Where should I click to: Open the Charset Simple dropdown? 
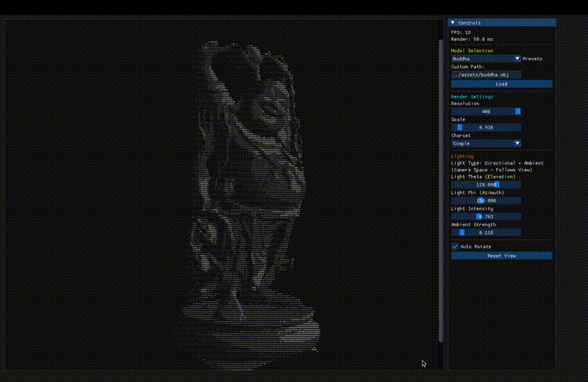click(486, 143)
